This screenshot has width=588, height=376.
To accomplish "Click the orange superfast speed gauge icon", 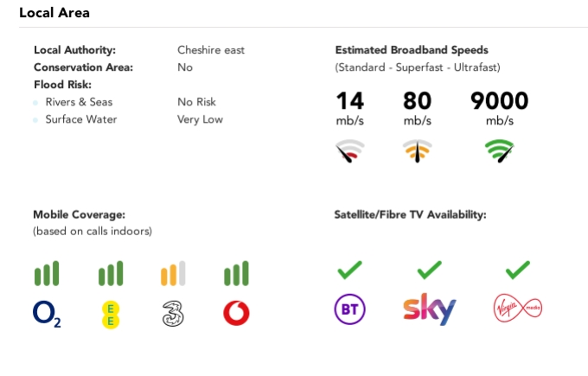I will 418,151.
